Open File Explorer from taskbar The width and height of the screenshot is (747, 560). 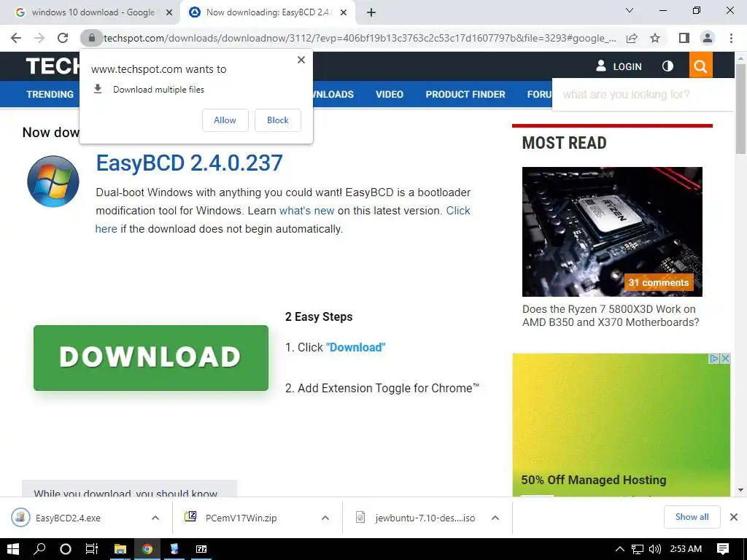point(120,549)
